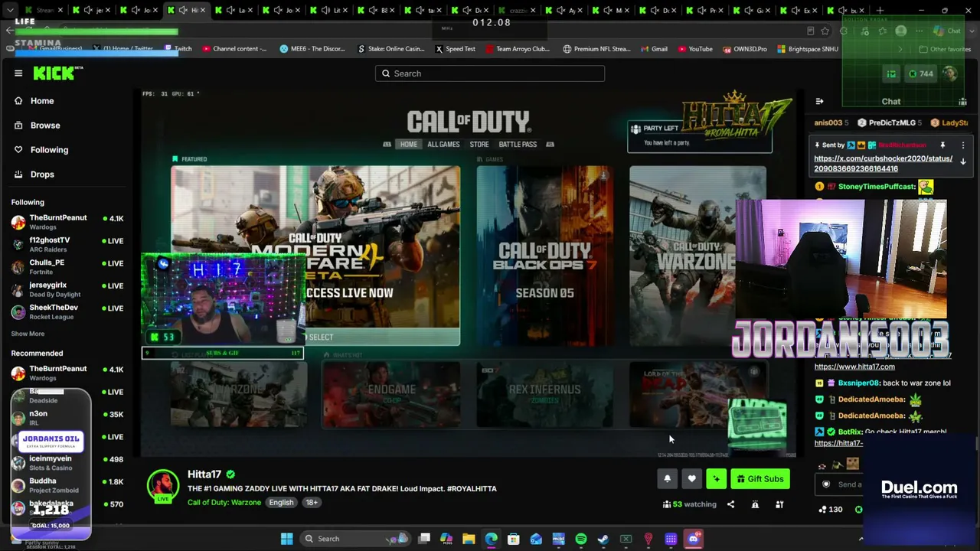Open jerseygirlx channel in Following list
Screen dimensions: 980x551
(x=67, y=289)
